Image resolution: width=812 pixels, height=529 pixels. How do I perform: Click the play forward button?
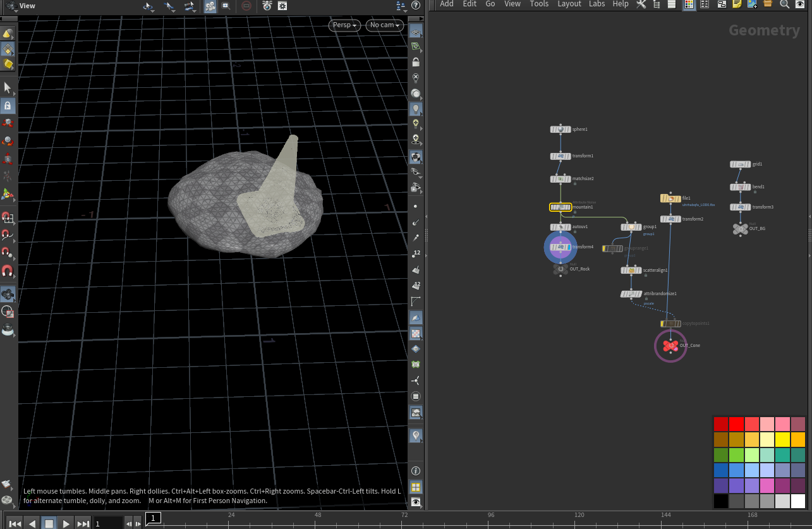pos(66,523)
